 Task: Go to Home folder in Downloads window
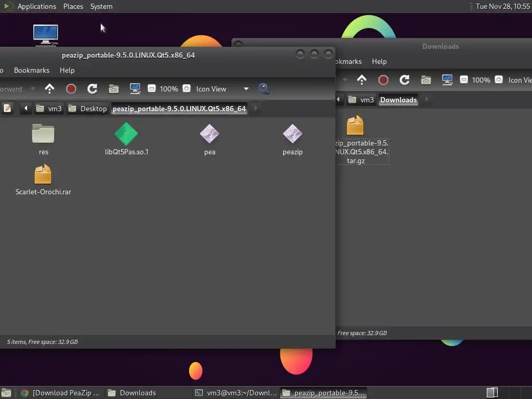[x=426, y=80]
